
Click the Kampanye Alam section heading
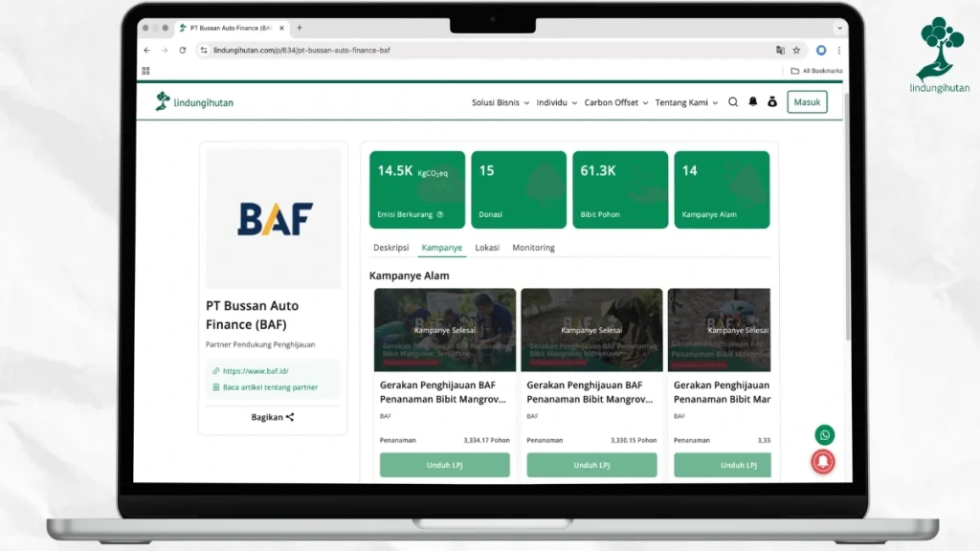tap(410, 275)
